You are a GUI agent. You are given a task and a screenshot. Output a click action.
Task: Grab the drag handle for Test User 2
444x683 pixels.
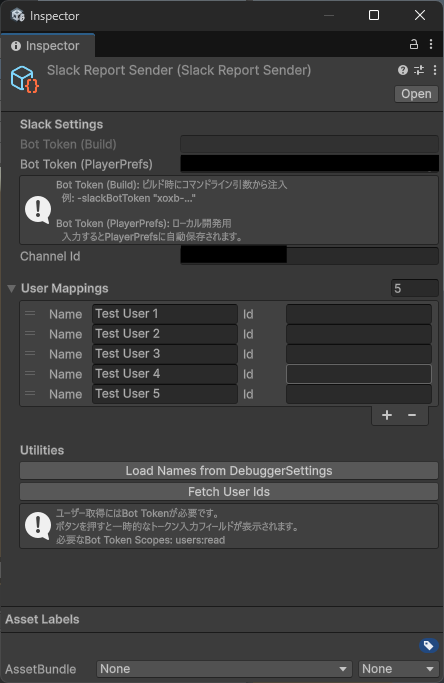(30, 334)
